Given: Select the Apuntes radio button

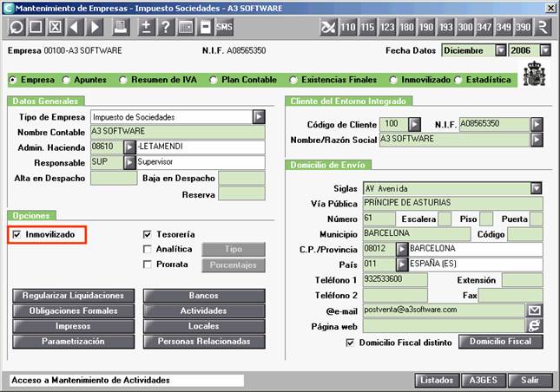Looking at the screenshot, I should 66,80.
